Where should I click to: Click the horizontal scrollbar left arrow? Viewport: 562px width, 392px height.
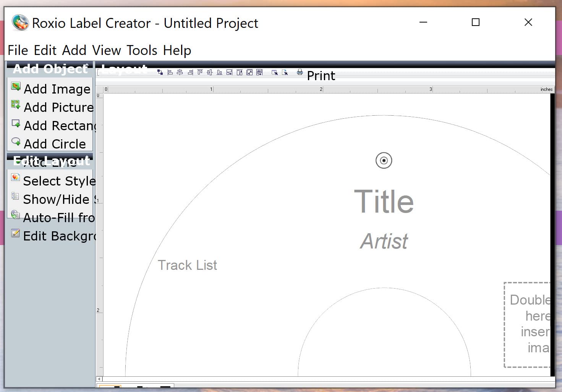coord(99,379)
